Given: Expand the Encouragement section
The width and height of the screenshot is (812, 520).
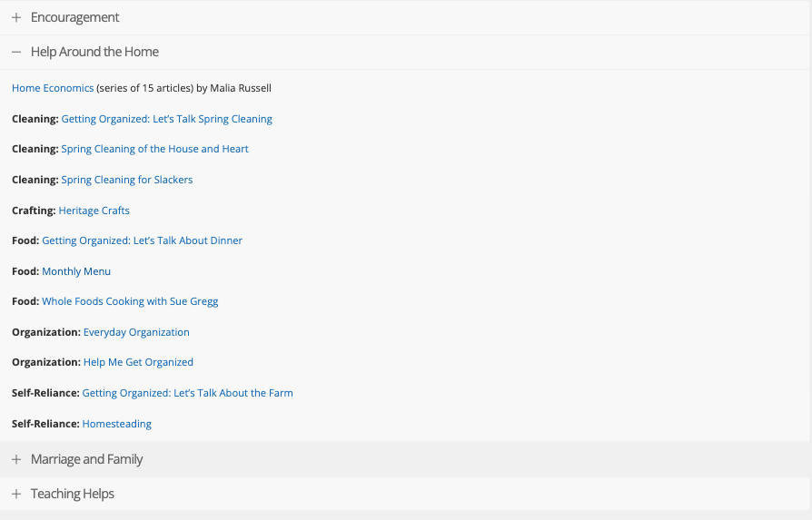Looking at the screenshot, I should [74, 18].
